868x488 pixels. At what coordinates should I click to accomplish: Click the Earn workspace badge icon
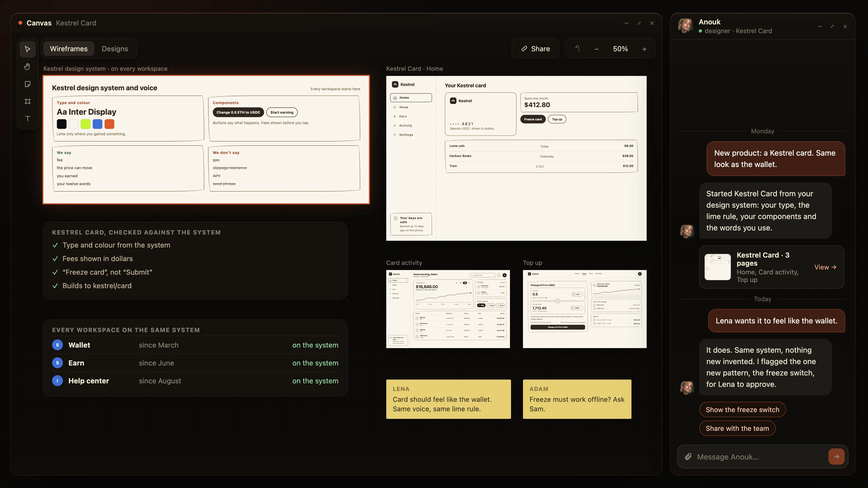tap(57, 363)
